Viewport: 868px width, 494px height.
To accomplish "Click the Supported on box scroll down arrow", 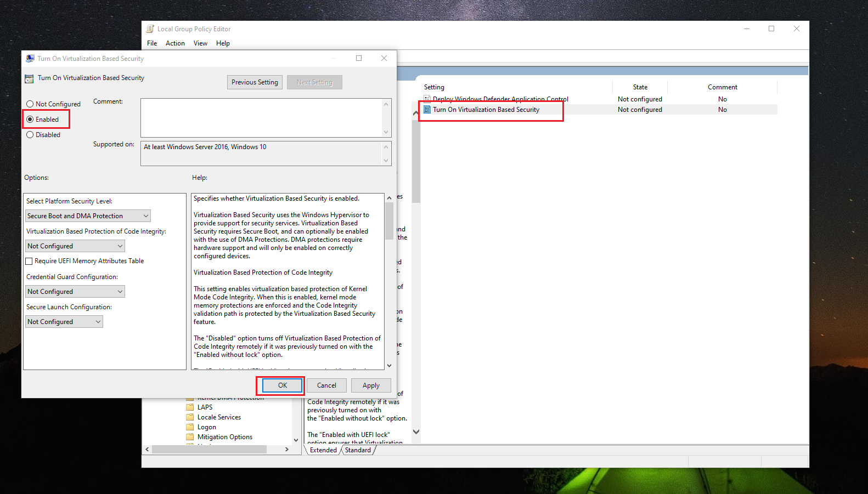I will [386, 161].
